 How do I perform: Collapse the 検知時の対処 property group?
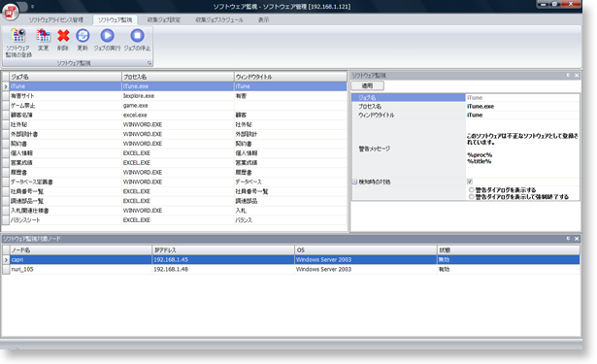tap(354, 182)
